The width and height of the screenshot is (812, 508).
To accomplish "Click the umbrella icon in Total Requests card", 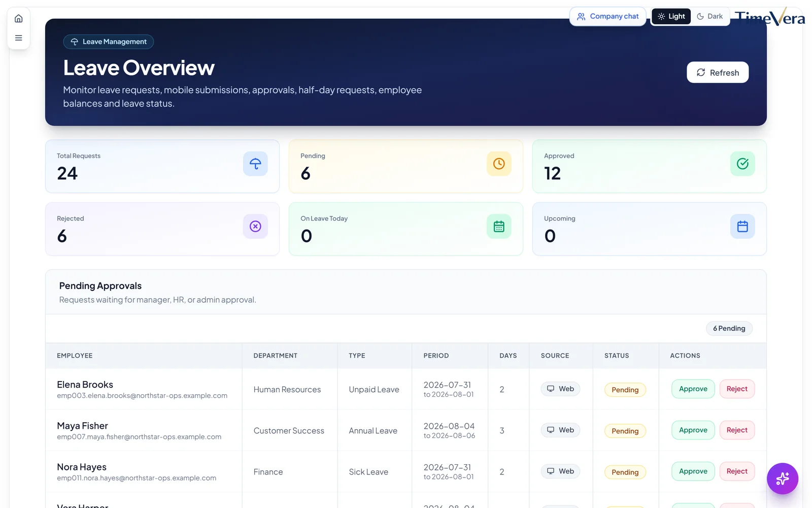I will pyautogui.click(x=255, y=164).
